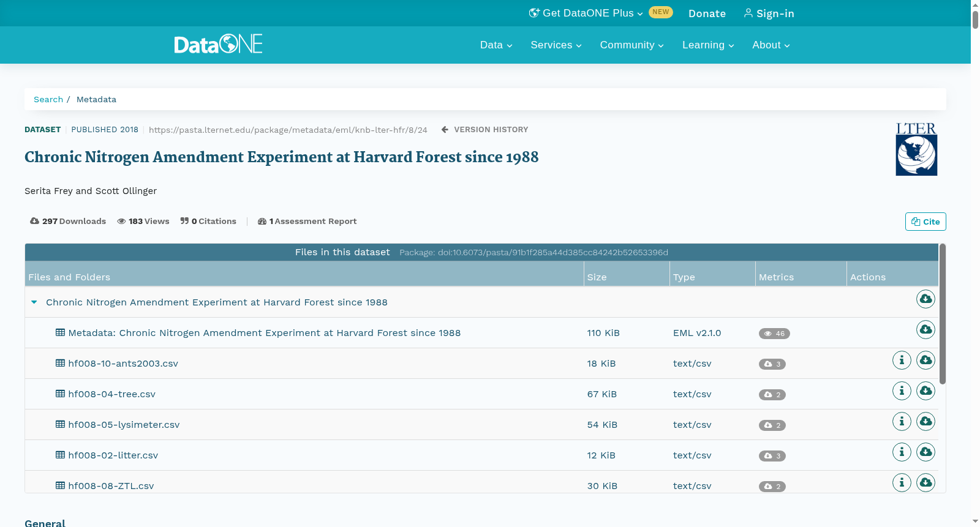This screenshot has width=980, height=527.
Task: Open the 1 Assessment Report link
Action: coord(307,222)
